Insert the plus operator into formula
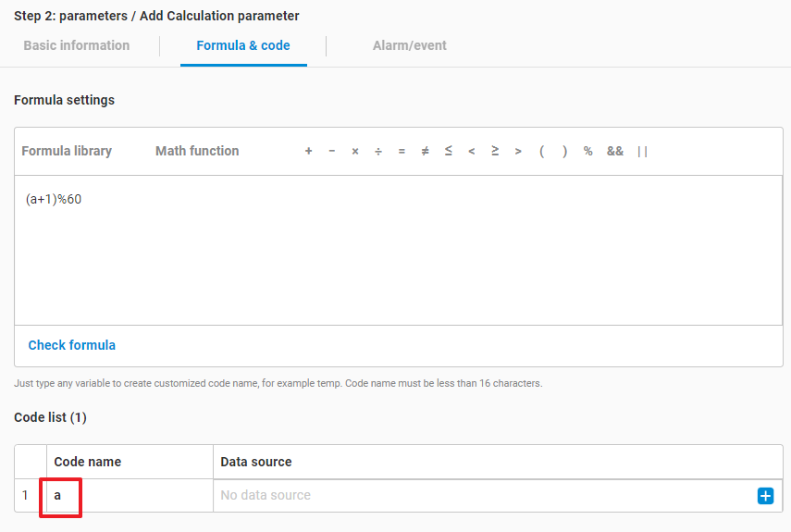Viewport: 791px width, 532px height. pos(309,152)
